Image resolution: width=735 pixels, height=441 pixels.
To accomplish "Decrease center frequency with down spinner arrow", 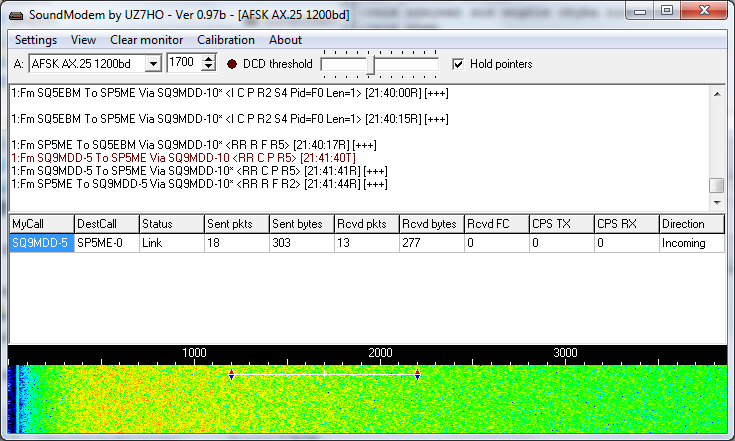I will coord(208,68).
